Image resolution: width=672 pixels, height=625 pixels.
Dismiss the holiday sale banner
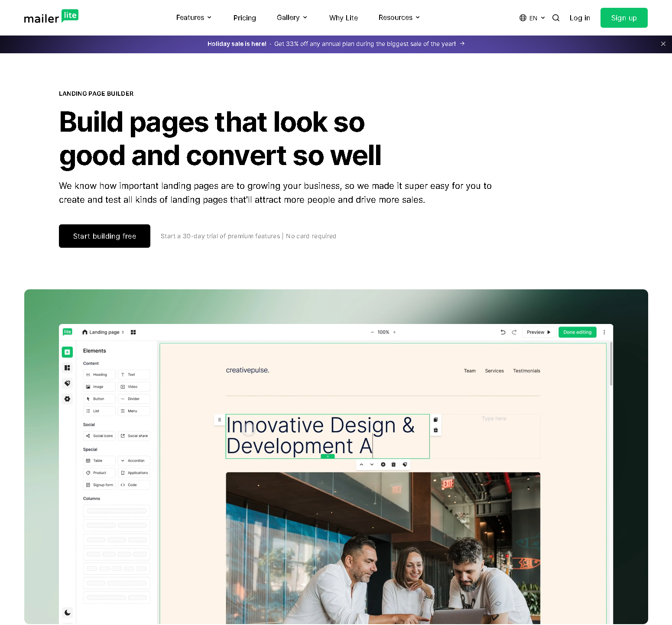click(663, 44)
